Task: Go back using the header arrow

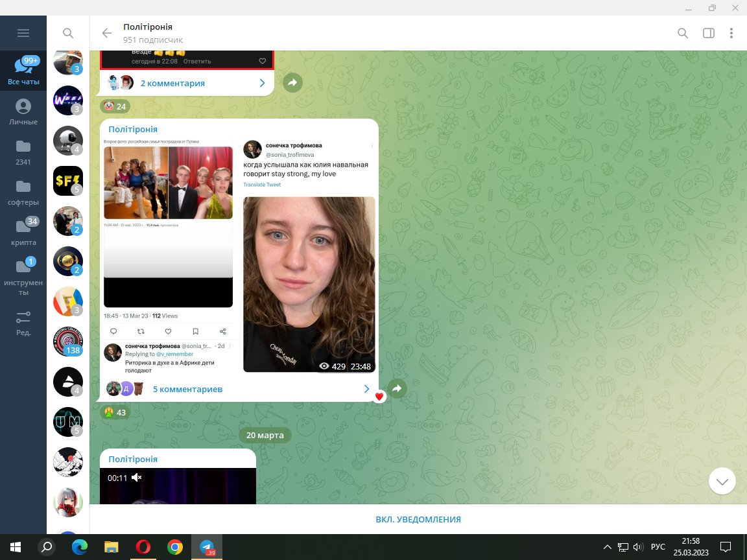Action: pos(107,33)
